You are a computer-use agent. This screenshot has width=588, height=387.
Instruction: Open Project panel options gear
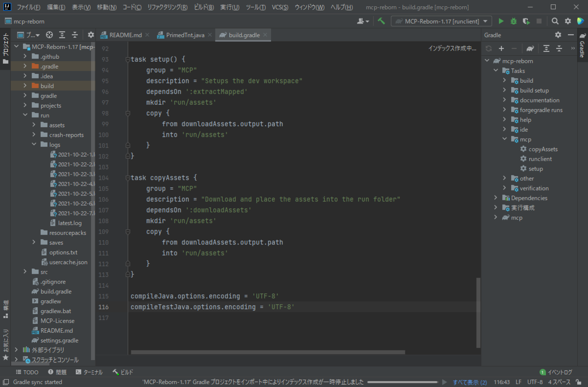[91, 35]
